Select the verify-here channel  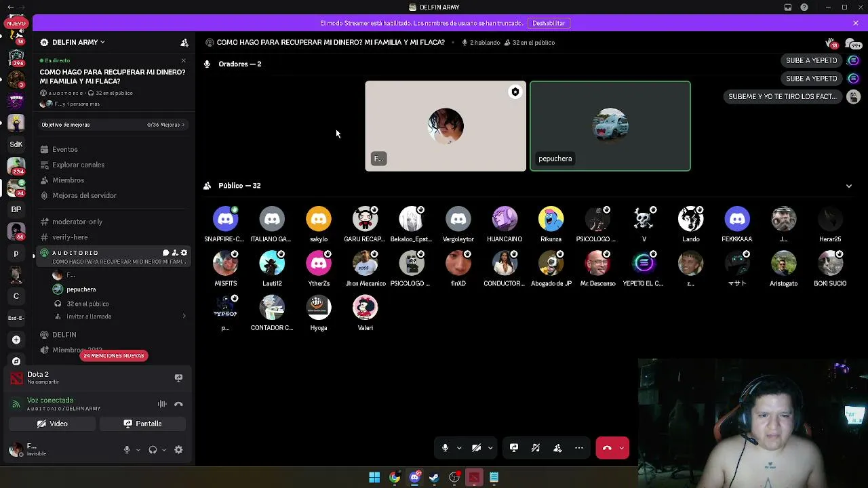click(x=70, y=237)
